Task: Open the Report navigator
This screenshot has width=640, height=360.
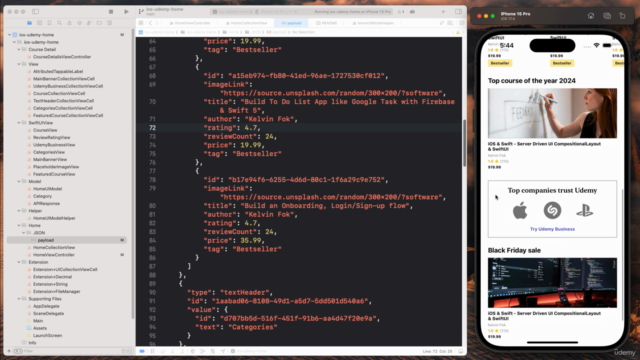Action: (109, 23)
